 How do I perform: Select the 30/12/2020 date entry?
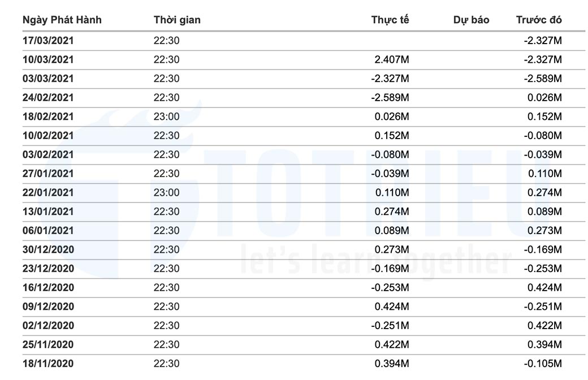(48, 249)
